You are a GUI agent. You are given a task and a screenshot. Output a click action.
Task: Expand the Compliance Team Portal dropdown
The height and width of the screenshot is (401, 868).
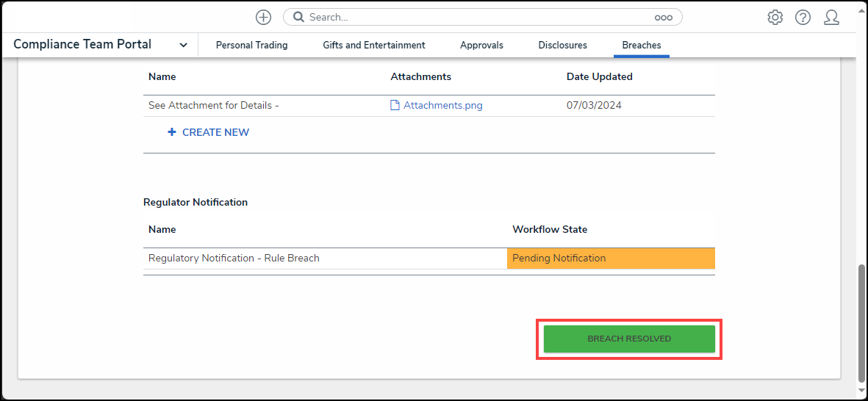[183, 45]
